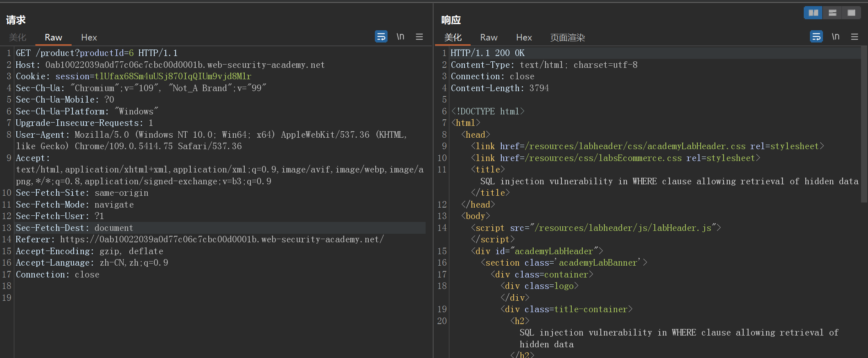Toggle show newline characters in request panel
The image size is (868, 358).
(400, 37)
